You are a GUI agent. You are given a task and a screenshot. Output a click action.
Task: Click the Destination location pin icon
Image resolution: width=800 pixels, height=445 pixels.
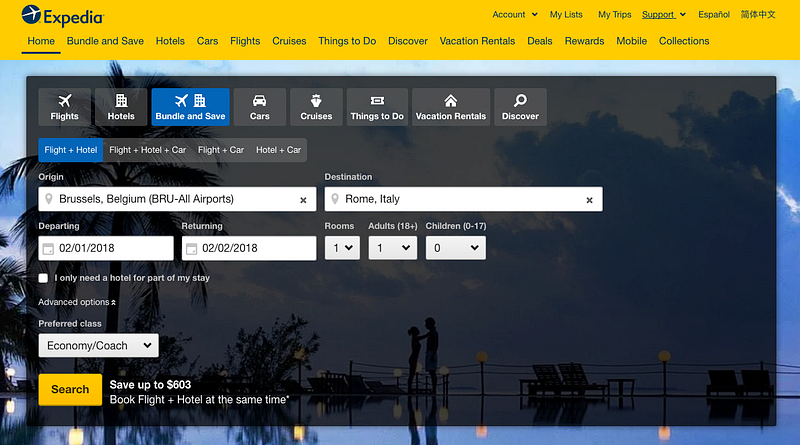click(x=335, y=199)
